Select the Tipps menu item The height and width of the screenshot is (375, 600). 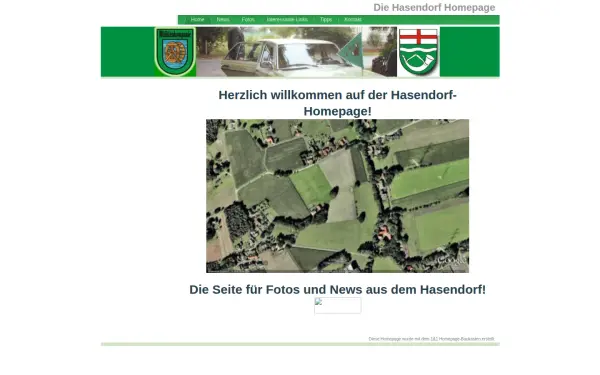[x=326, y=20]
